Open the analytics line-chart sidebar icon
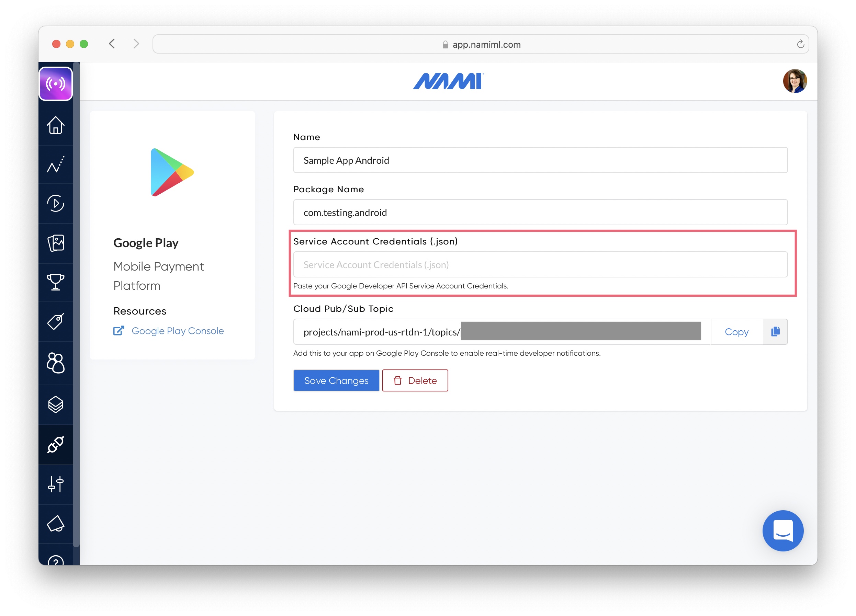Image resolution: width=856 pixels, height=616 pixels. point(56,165)
